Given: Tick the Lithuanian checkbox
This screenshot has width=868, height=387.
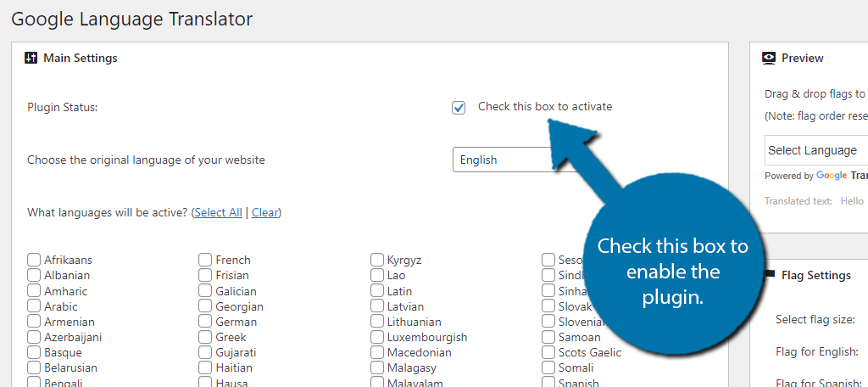Looking at the screenshot, I should [x=377, y=322].
